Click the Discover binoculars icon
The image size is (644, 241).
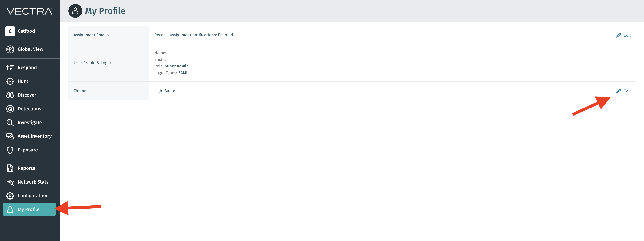[10, 95]
